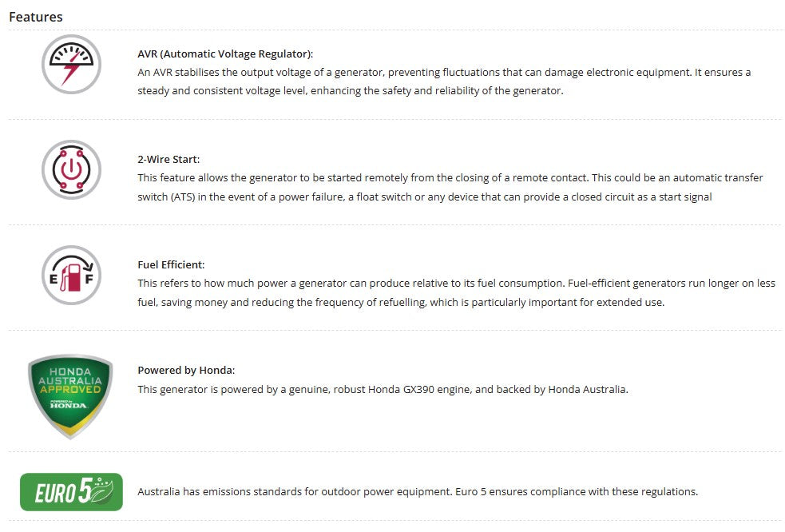Viewport: 785px width, 532px height.
Task: Click the Honda GX390 engine description sentence
Action: 383,390
